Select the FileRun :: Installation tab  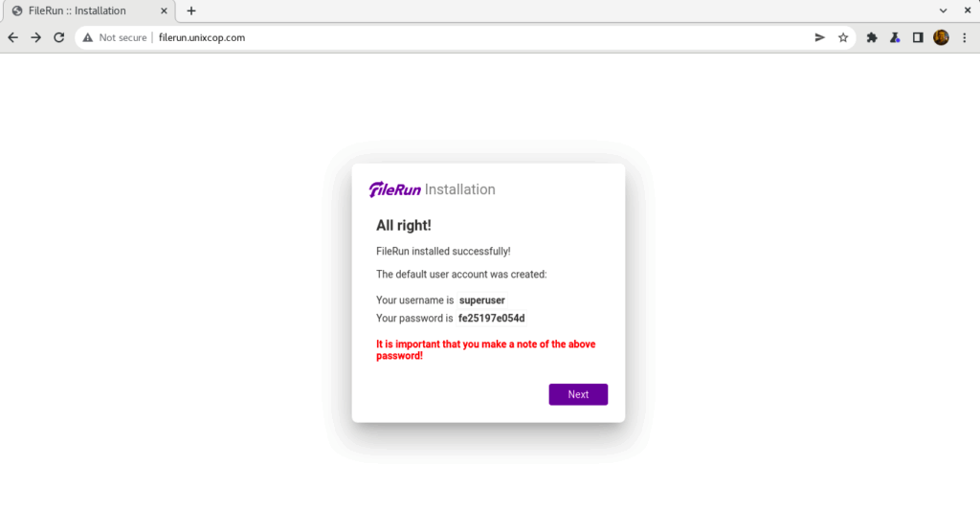pyautogui.click(x=77, y=11)
